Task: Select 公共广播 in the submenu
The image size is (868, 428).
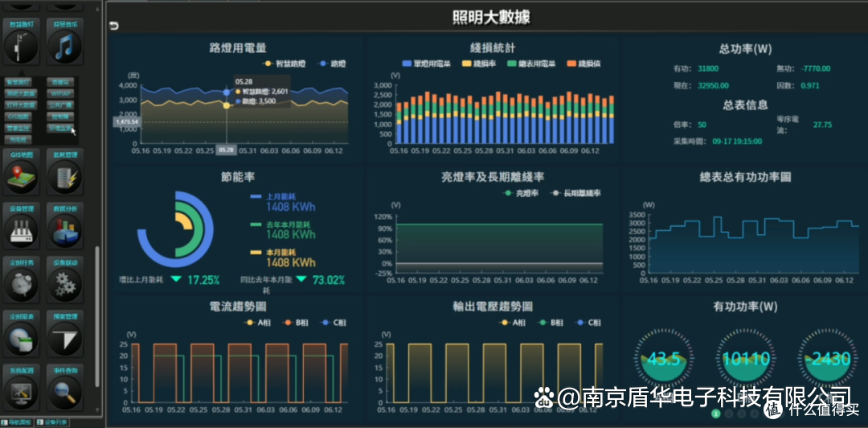Action: click(x=59, y=105)
